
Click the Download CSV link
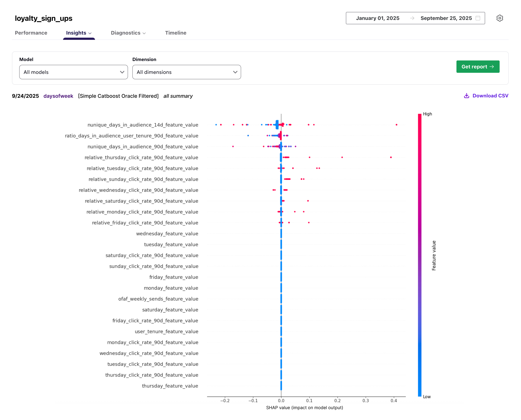(490, 96)
